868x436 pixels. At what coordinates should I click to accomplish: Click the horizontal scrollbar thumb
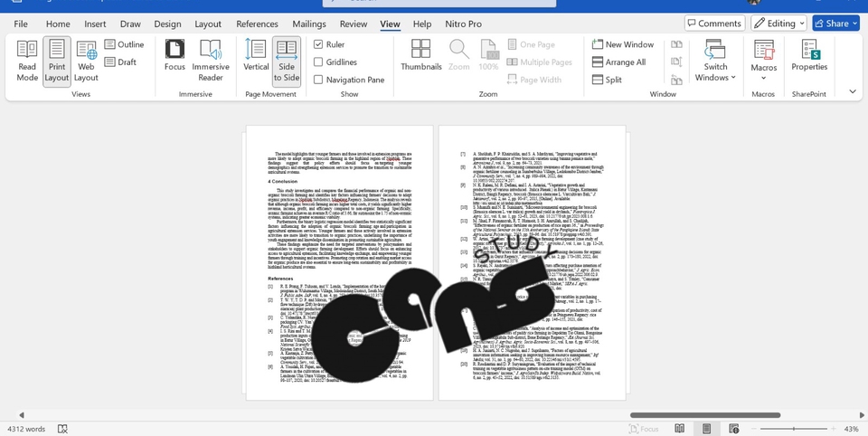(705, 415)
